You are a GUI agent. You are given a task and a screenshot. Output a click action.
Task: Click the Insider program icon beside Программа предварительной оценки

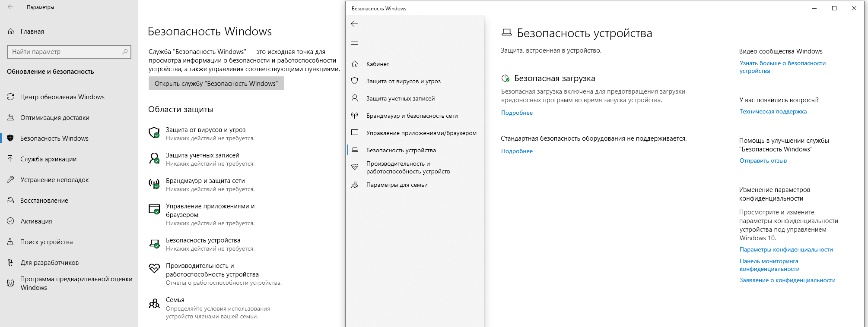(10, 283)
